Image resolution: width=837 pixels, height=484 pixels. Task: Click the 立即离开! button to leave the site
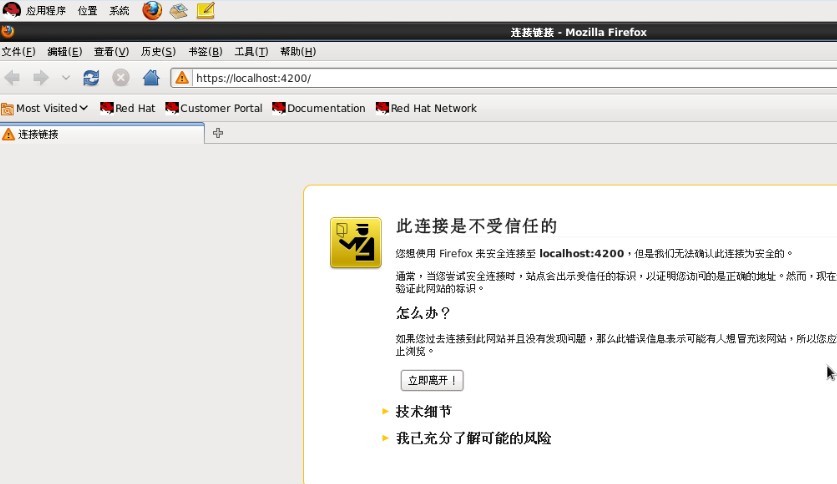(x=432, y=380)
